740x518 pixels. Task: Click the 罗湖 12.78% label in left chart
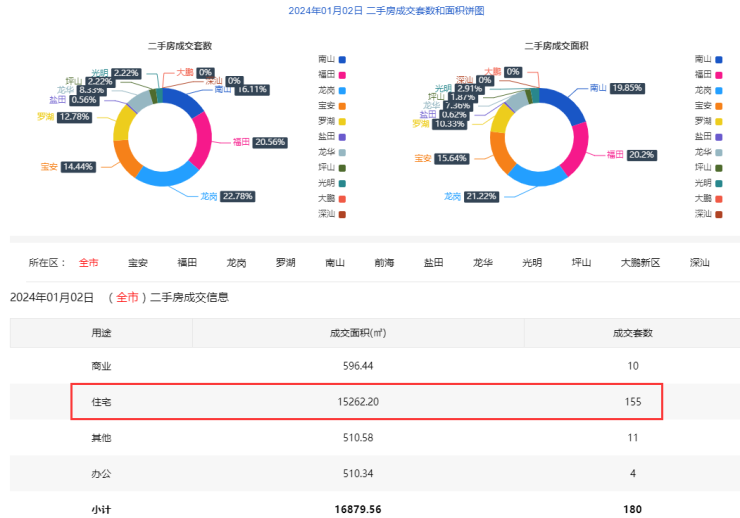click(x=65, y=117)
